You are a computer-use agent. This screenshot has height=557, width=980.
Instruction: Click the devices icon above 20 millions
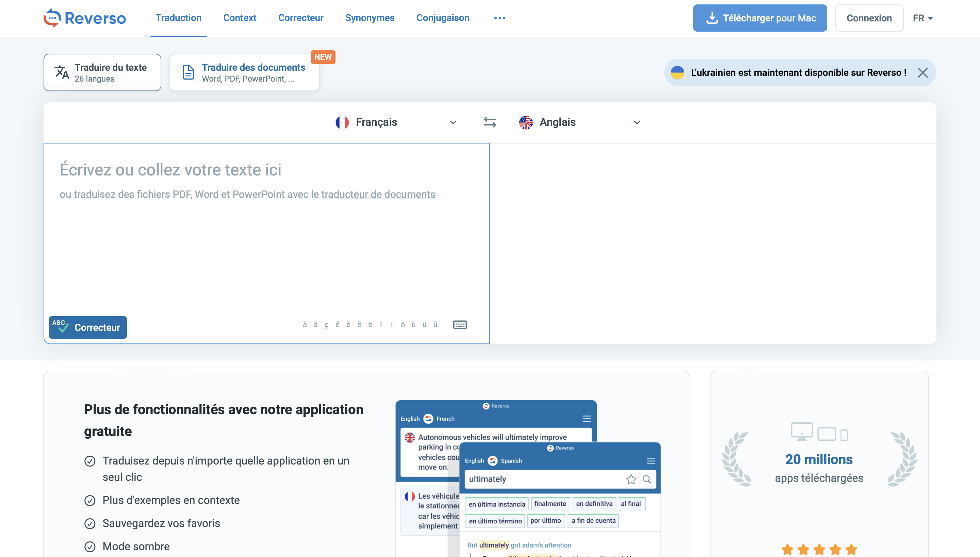click(x=819, y=432)
